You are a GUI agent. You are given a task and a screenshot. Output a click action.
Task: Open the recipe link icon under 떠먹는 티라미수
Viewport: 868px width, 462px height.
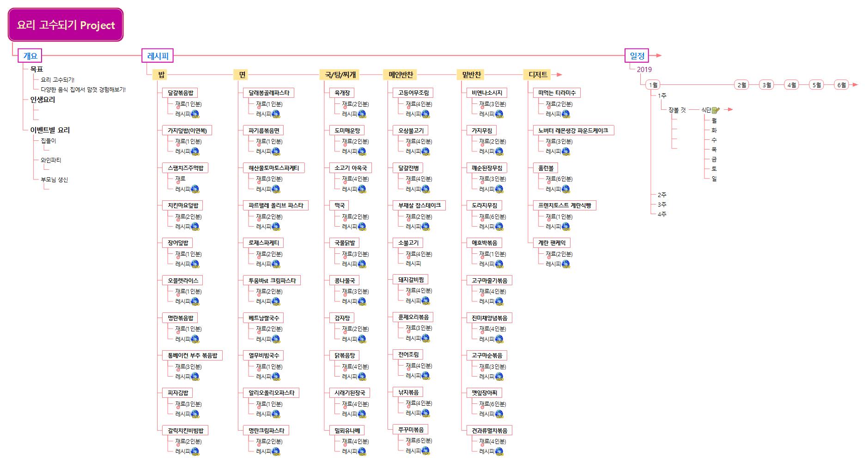tap(565, 114)
